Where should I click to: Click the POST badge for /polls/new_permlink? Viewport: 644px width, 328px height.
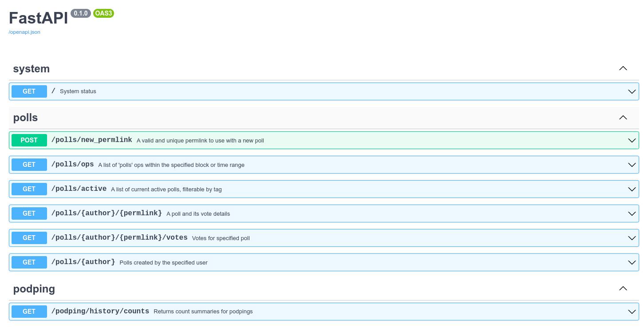click(x=29, y=140)
